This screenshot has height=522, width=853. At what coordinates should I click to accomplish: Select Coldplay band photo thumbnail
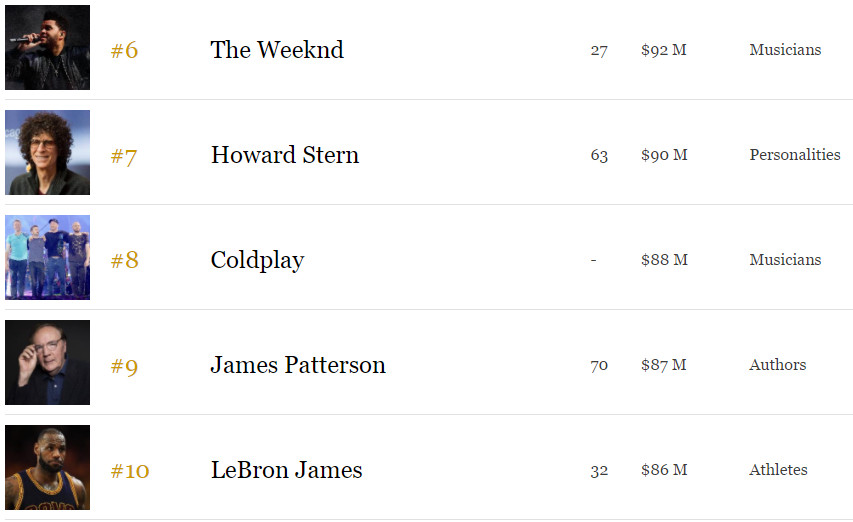coord(47,257)
